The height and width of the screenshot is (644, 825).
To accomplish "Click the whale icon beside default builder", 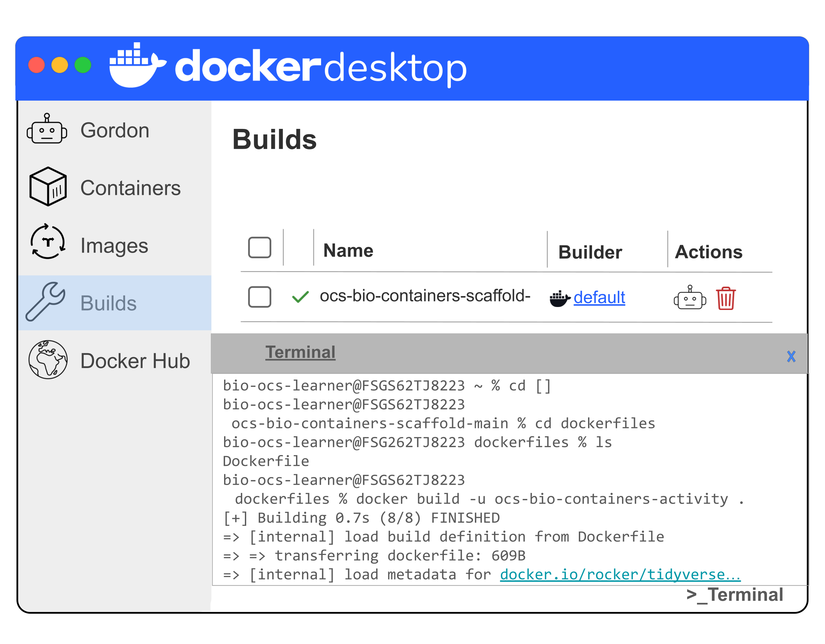I will tap(560, 299).
